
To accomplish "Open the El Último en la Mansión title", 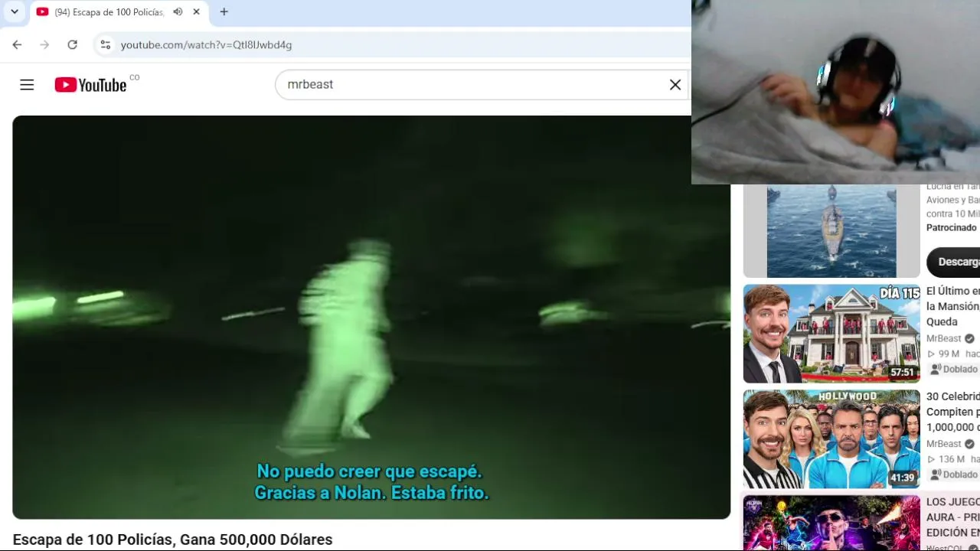I will point(953,306).
